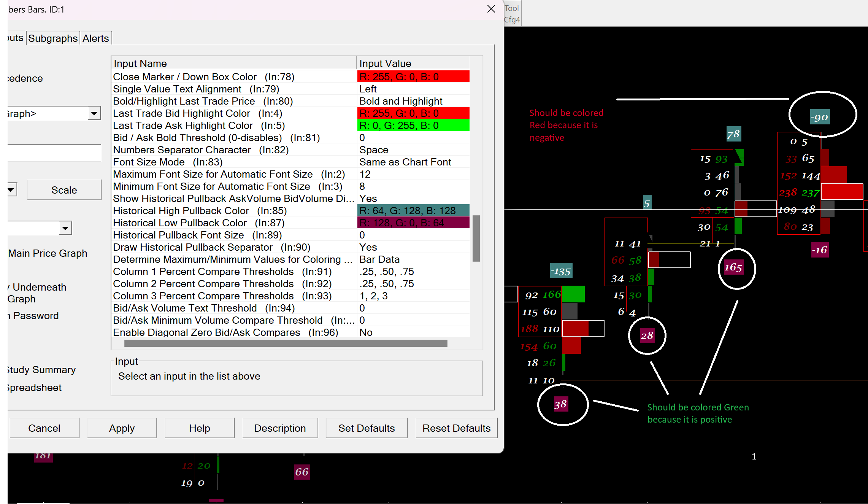Toggle the Study Summary option
Image resolution: width=868 pixels, height=504 pixels.
point(42,370)
